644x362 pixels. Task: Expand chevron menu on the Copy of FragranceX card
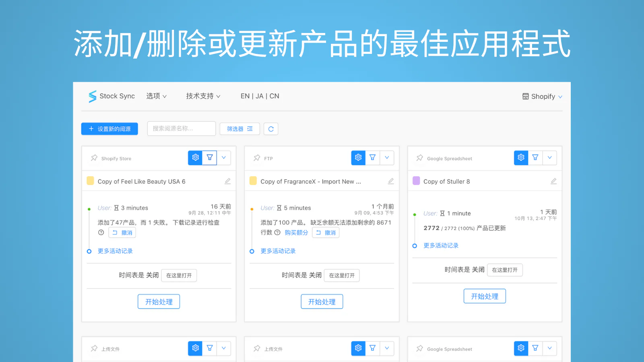pos(387,158)
